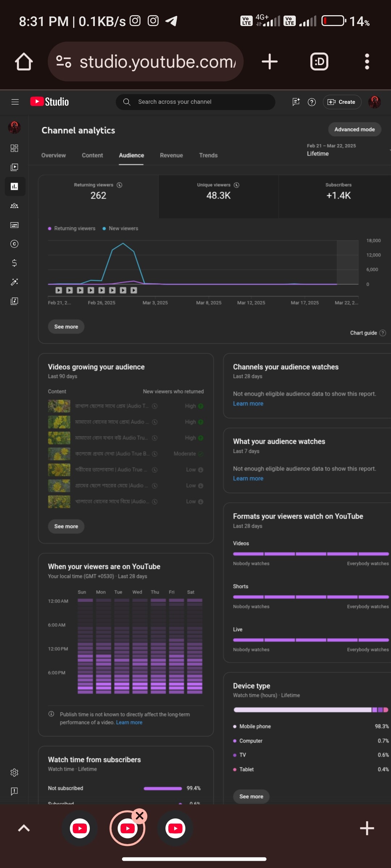Tap the plus beside the address bar
Viewport: 391px width, 868px height.
tap(270, 61)
